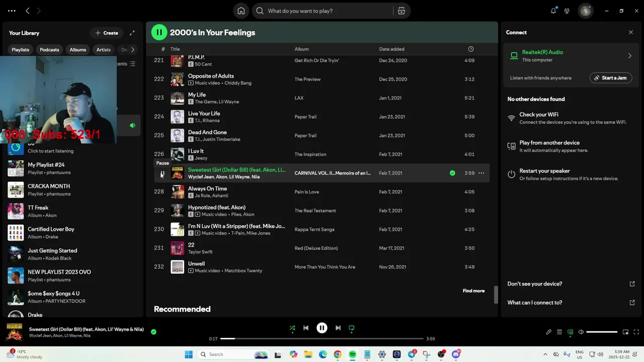This screenshot has width=644, height=362.
Task: Toggle saved check beside the now-playing title
Action: [153, 332]
